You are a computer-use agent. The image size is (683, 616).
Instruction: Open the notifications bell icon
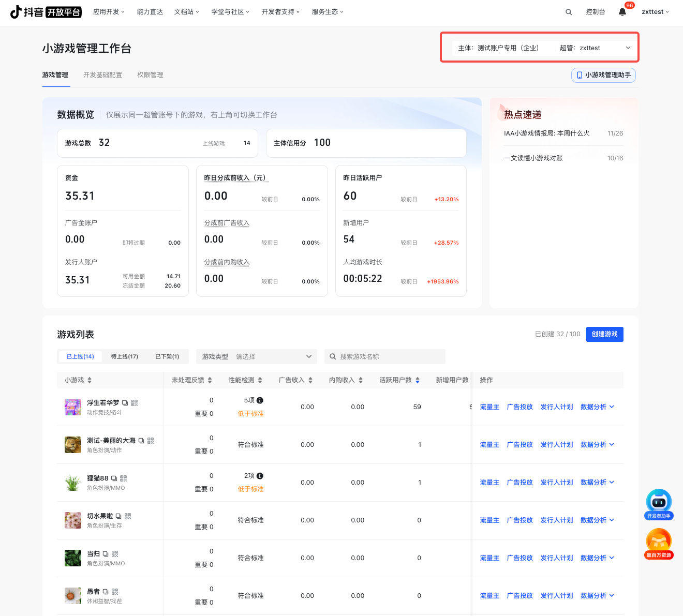coord(622,12)
